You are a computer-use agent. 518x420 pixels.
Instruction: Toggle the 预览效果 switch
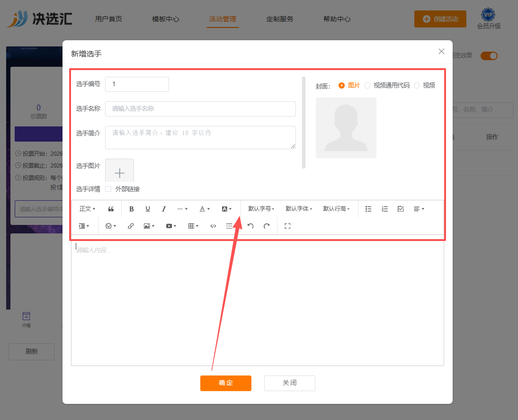coord(489,56)
